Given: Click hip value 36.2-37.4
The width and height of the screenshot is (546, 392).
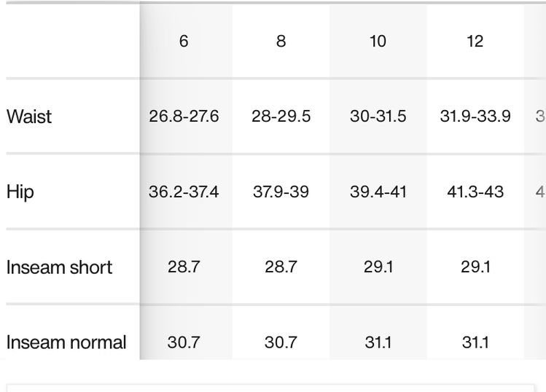Looking at the screenshot, I should coord(184,192).
